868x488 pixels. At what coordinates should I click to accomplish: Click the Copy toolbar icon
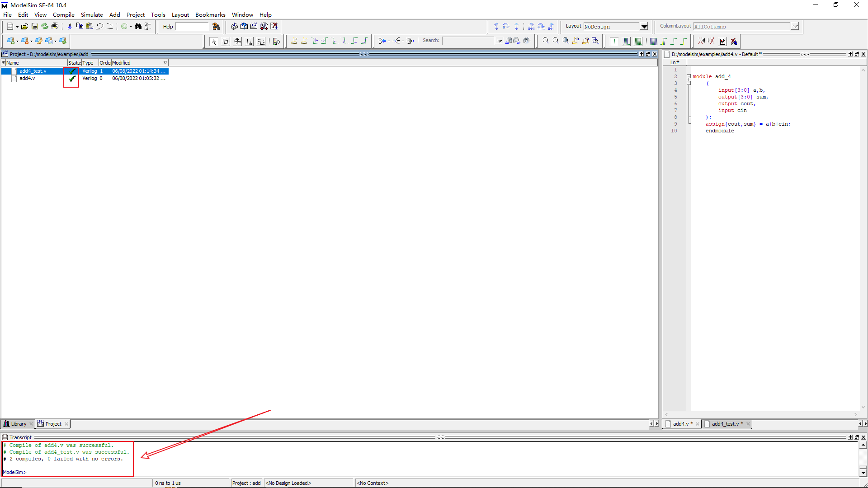pyautogui.click(x=80, y=26)
